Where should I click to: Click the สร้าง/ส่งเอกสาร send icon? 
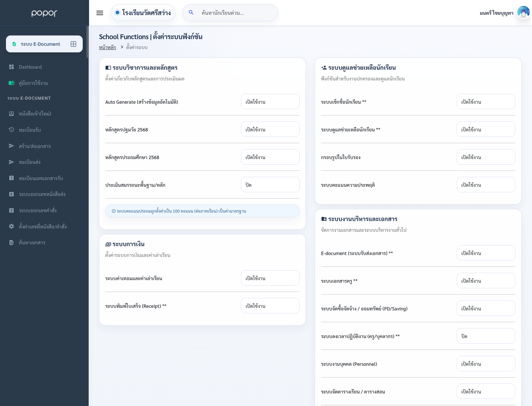coord(11,146)
